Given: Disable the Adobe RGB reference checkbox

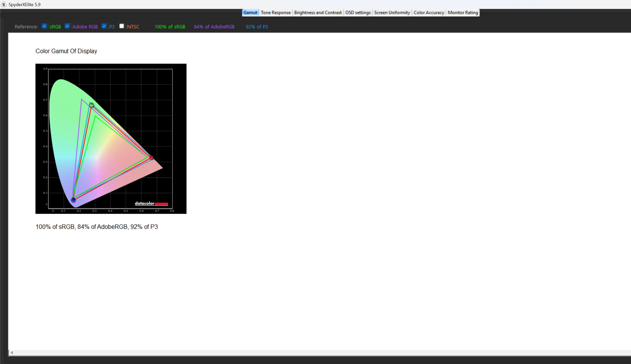Looking at the screenshot, I should pos(67,26).
